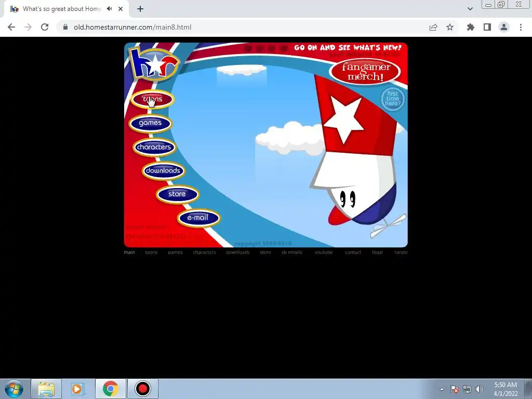Open the Extensions puzzle icon
This screenshot has width=532, height=399.
point(471,27)
